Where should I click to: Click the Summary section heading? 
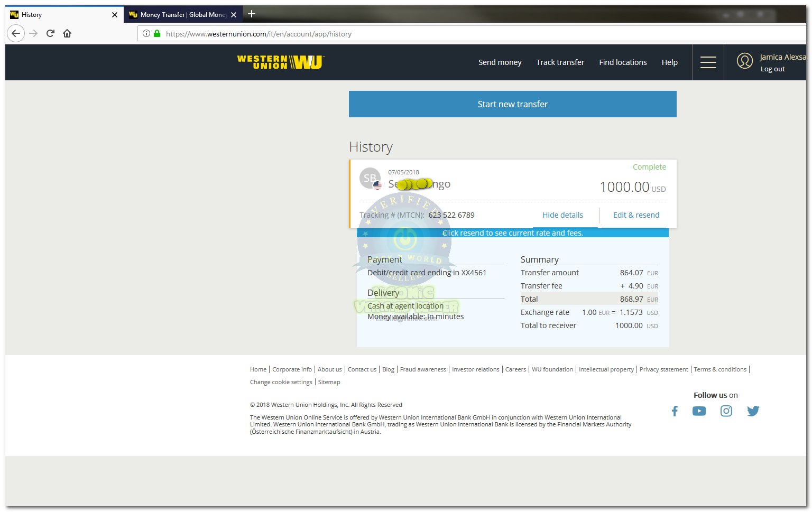(539, 259)
